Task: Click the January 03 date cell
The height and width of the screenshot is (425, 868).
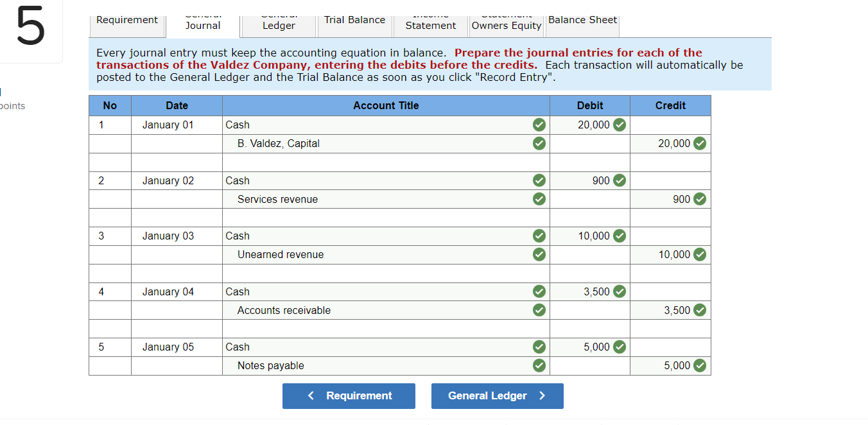Action: [x=177, y=236]
